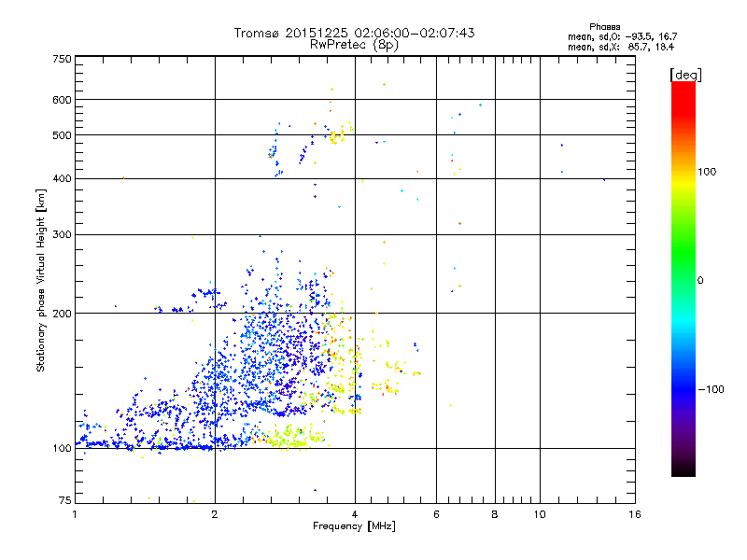
Task: Click the y-axis tick label '500'
Action: (x=62, y=135)
